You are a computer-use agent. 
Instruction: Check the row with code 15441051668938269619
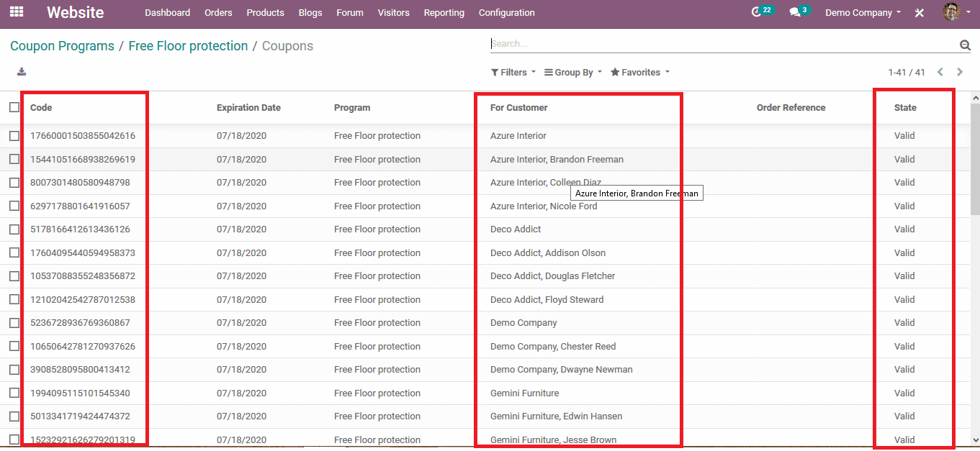(14, 159)
